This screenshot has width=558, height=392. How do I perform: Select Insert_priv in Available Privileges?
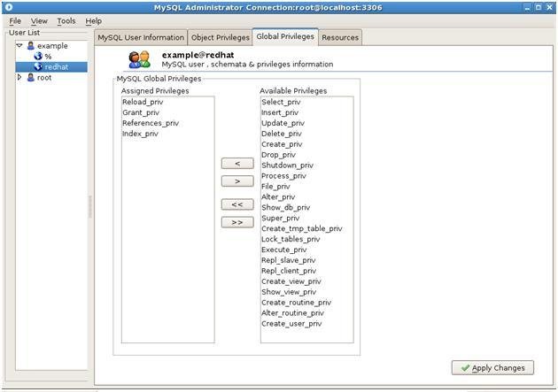(x=280, y=112)
